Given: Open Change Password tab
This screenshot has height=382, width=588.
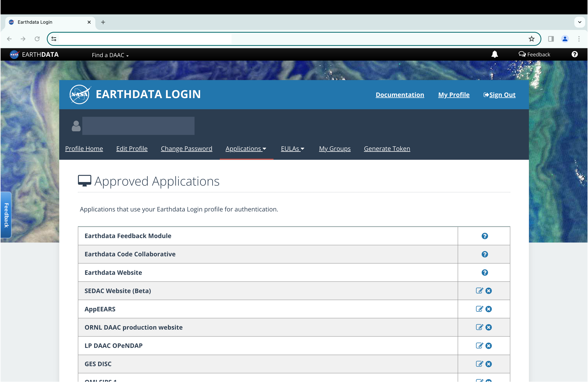Looking at the screenshot, I should click(x=187, y=149).
